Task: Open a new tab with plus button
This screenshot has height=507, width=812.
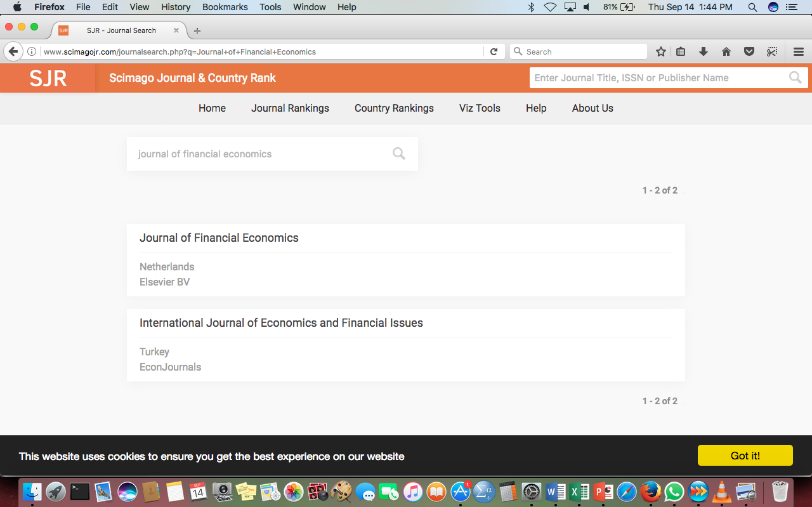Action: click(x=197, y=30)
